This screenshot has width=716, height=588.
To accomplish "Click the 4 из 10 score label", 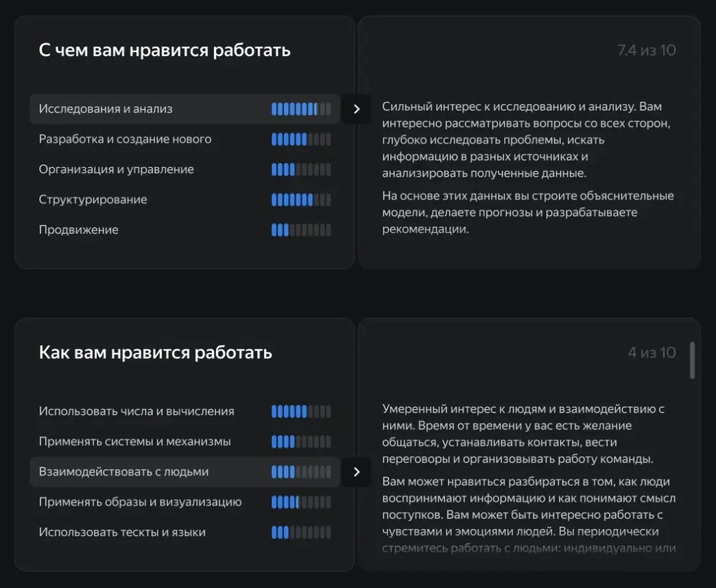I will point(652,353).
